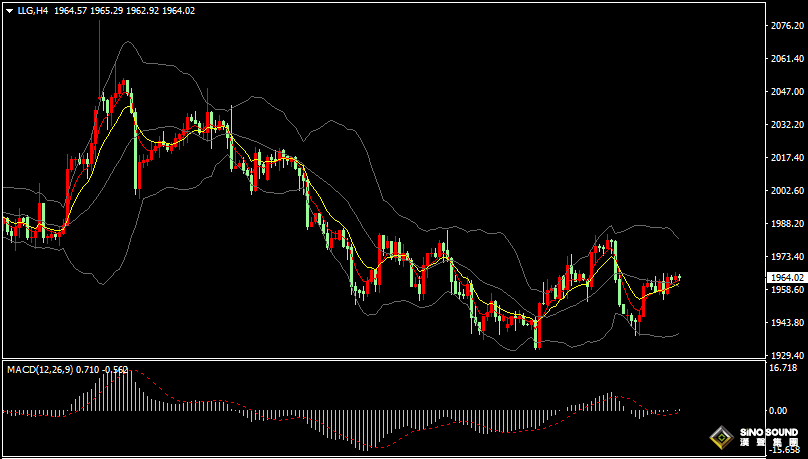Click the yellow moving average line's highest peak
This screenshot has height=459, width=808.
[x=127, y=107]
